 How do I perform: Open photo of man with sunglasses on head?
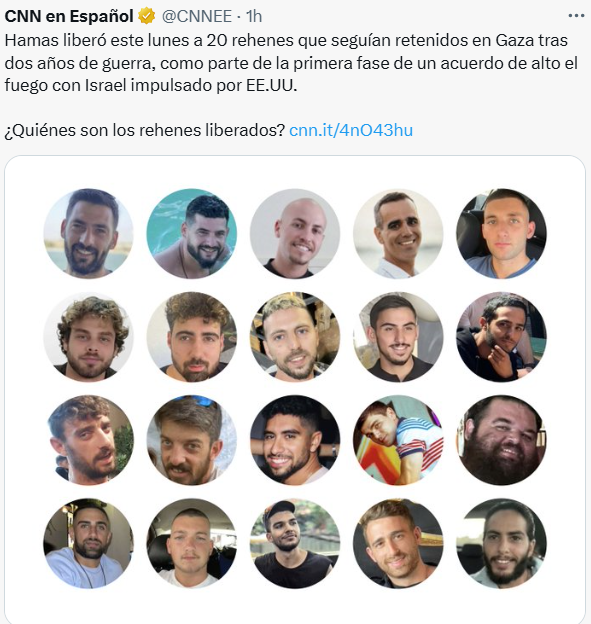(191, 440)
